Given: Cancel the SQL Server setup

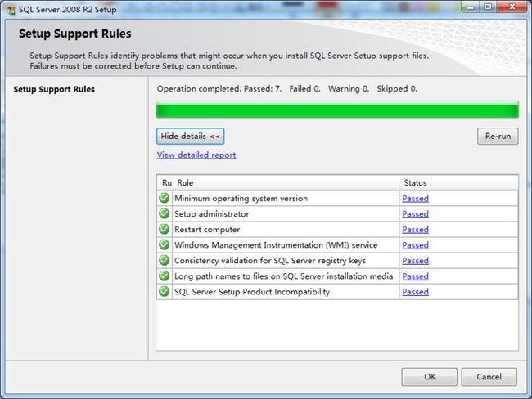Looking at the screenshot, I should (489, 377).
